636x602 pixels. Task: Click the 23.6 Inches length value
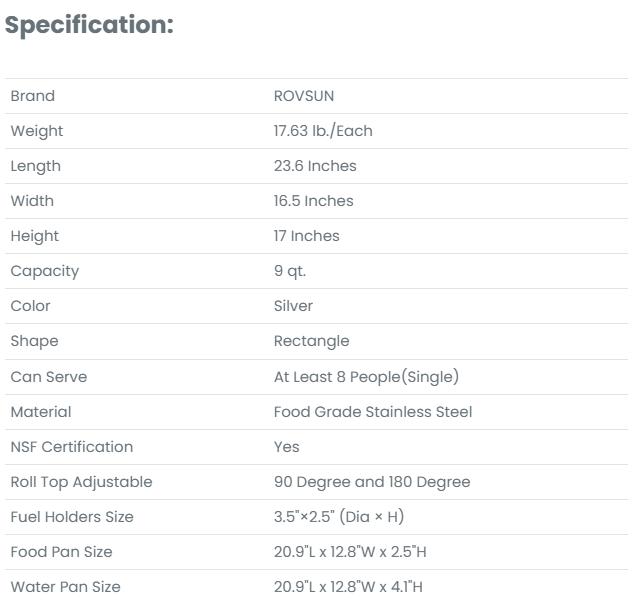click(x=315, y=166)
